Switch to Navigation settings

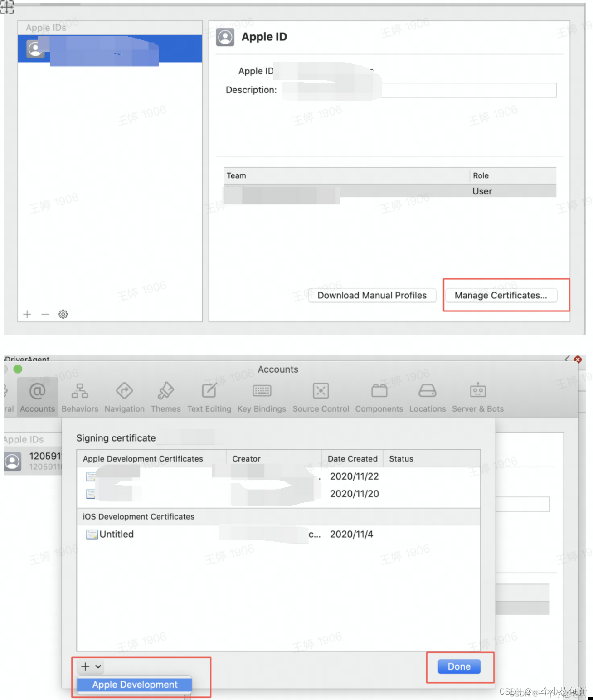point(124,397)
